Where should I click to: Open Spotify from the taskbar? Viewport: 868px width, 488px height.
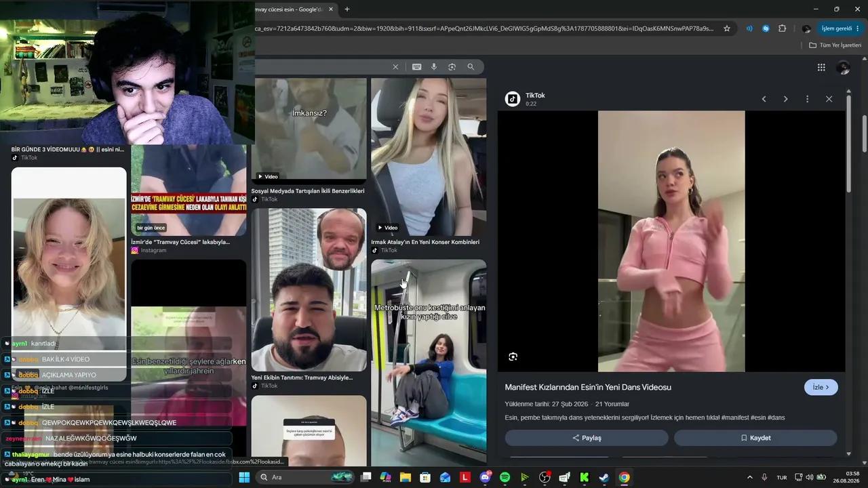[505, 477]
